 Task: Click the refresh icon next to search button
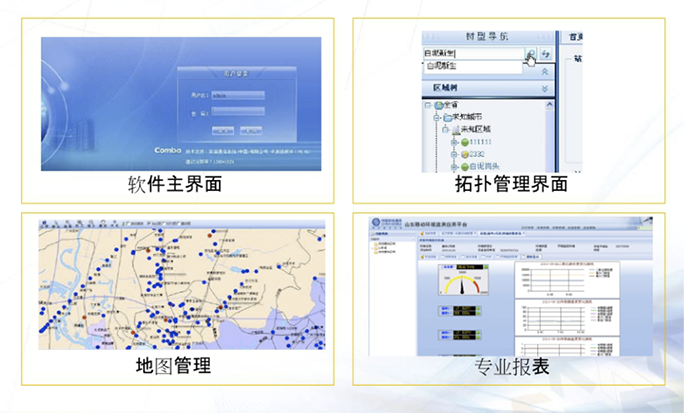pos(547,54)
